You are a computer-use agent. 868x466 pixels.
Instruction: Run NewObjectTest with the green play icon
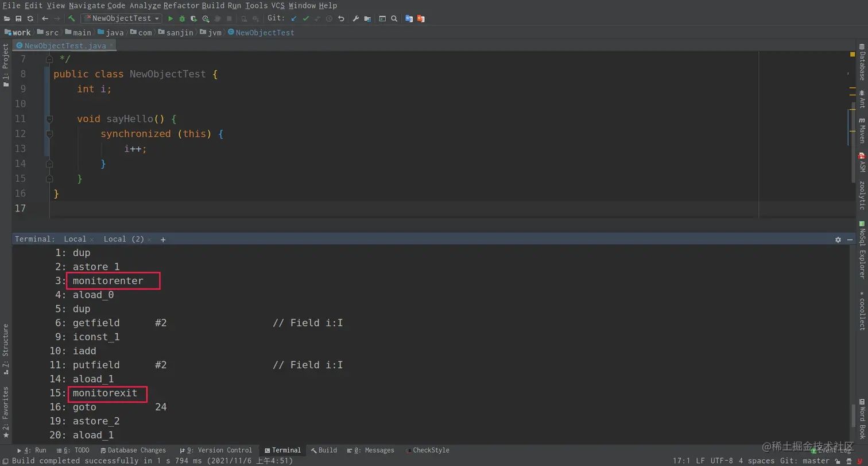pos(170,18)
